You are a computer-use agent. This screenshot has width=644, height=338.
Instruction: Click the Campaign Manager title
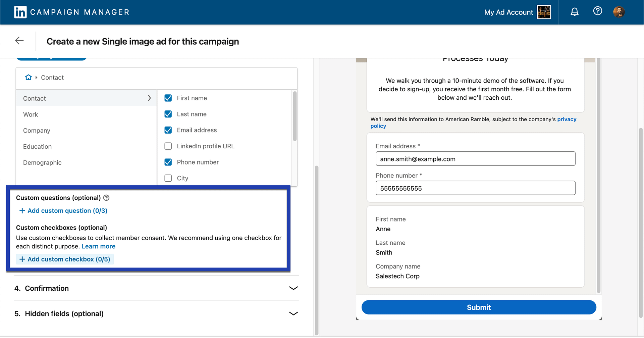(x=80, y=12)
